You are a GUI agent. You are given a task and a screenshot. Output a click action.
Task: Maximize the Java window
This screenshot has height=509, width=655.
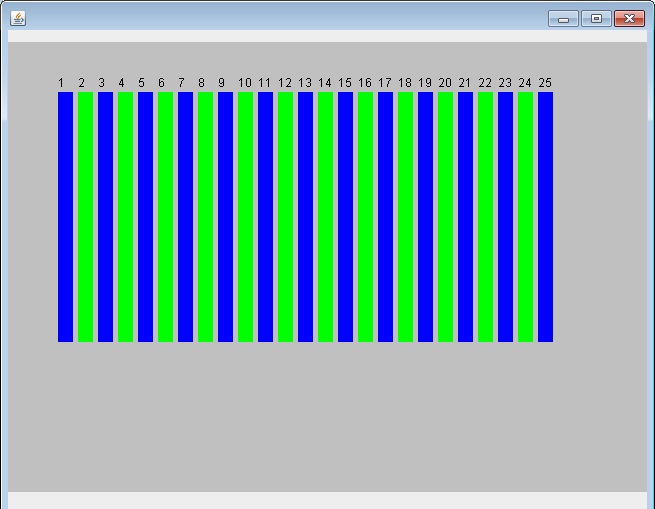point(596,18)
